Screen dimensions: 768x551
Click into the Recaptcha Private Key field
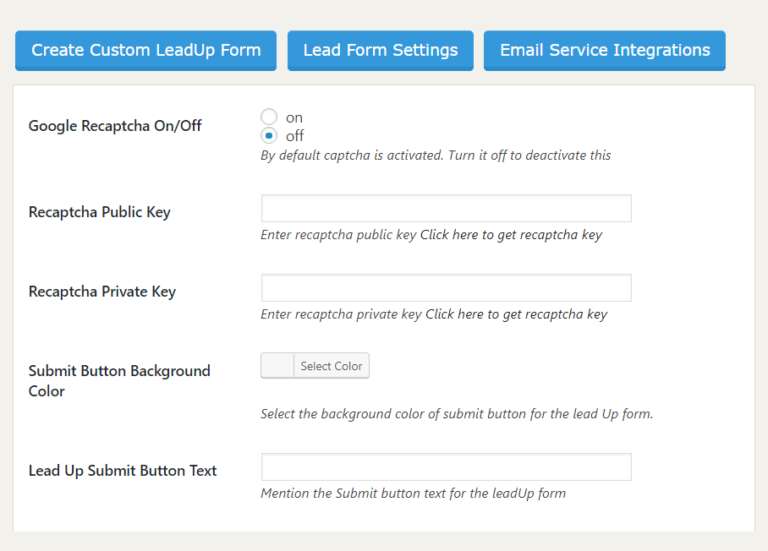(446, 288)
